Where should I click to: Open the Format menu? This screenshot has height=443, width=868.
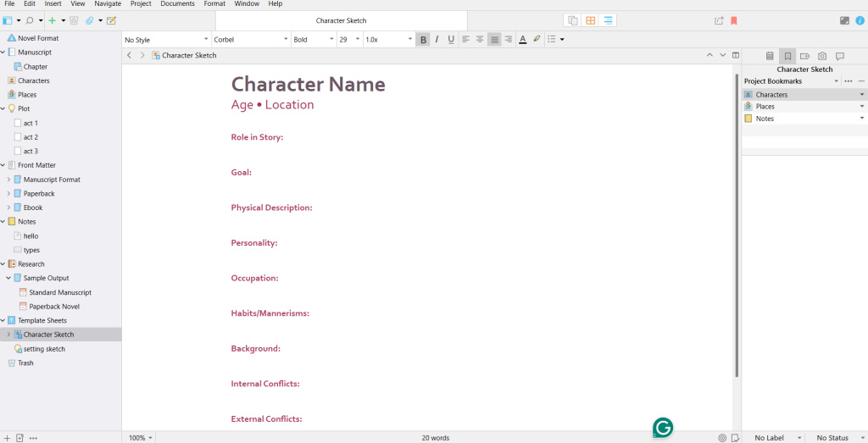coord(214,4)
